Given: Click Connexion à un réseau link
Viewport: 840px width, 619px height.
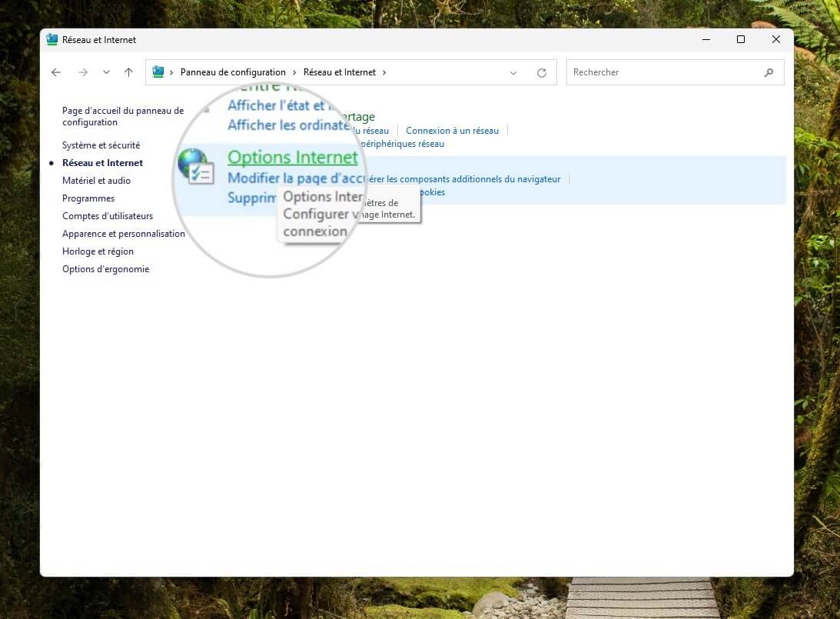Looking at the screenshot, I should click(452, 131).
